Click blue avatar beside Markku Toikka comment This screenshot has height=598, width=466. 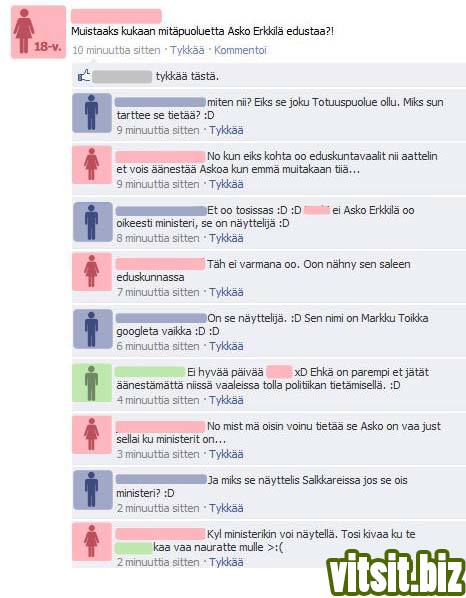coord(92,329)
